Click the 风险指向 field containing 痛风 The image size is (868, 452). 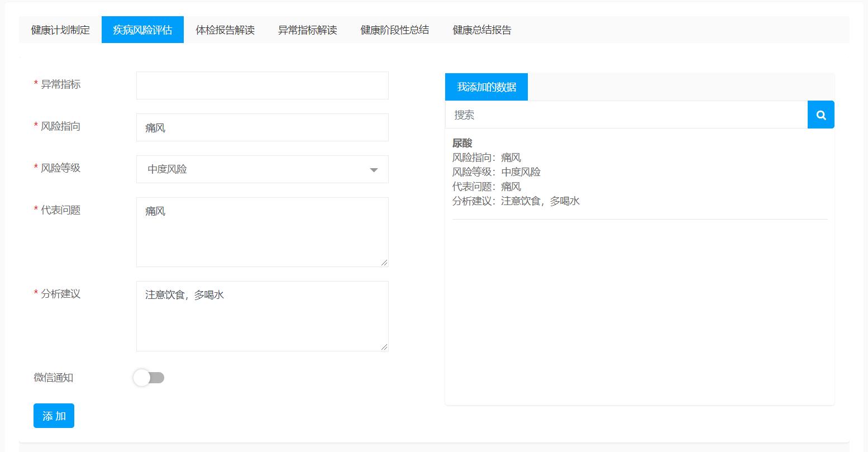click(262, 127)
